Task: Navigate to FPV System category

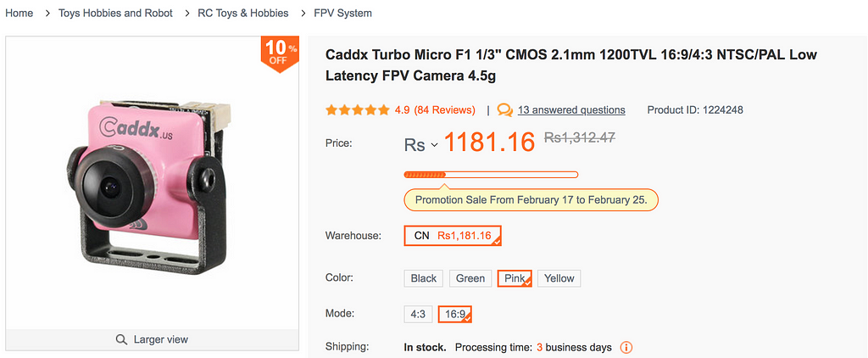Action: (x=342, y=13)
